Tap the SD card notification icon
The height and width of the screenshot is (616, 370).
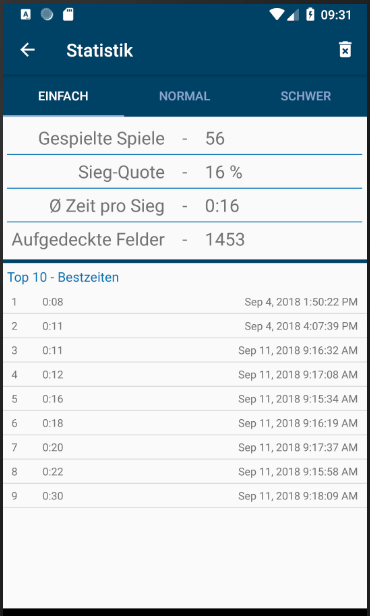pos(68,15)
